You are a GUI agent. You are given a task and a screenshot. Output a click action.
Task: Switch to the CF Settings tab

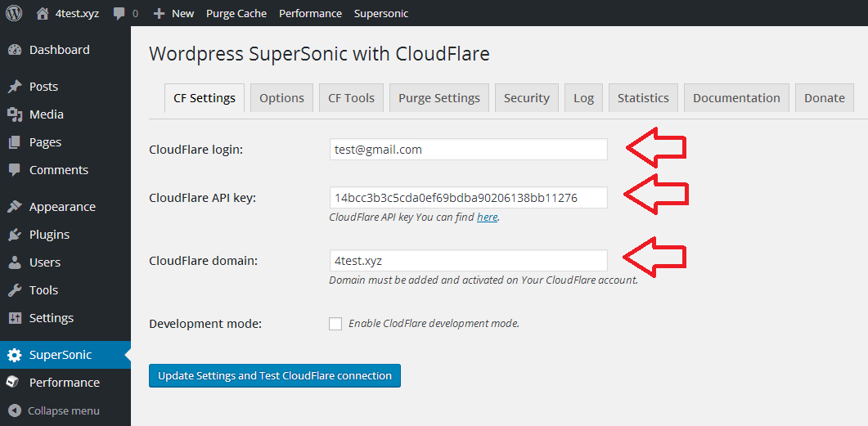[205, 98]
